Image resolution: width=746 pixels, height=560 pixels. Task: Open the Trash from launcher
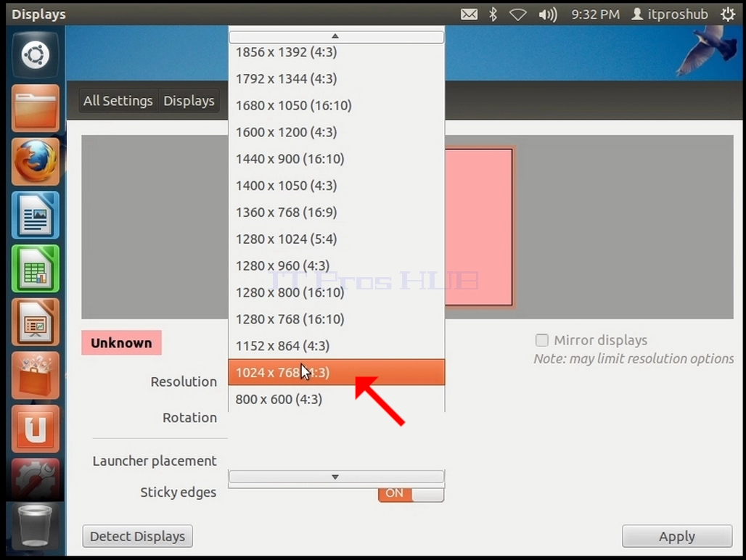[36, 526]
